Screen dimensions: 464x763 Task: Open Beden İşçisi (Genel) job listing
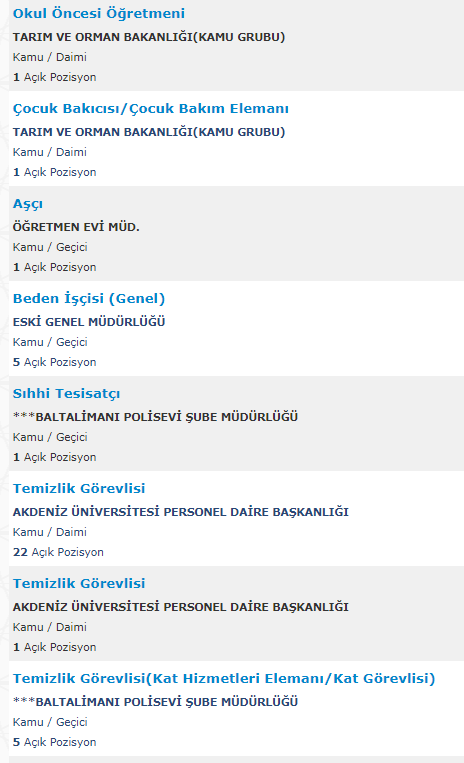tap(89, 298)
